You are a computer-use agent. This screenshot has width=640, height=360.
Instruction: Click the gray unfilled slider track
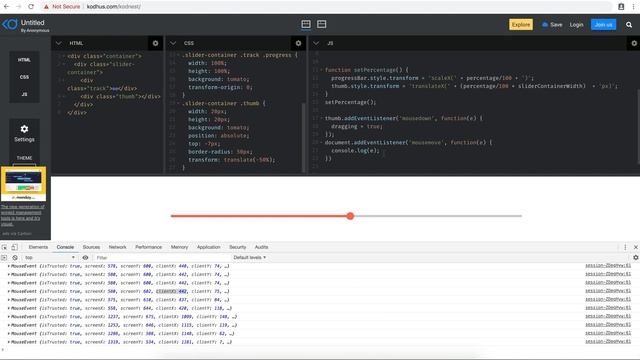pyautogui.click(x=438, y=216)
